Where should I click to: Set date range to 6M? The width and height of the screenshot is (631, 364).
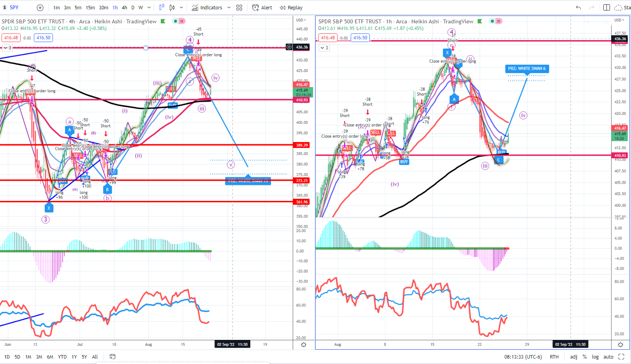coord(50,357)
